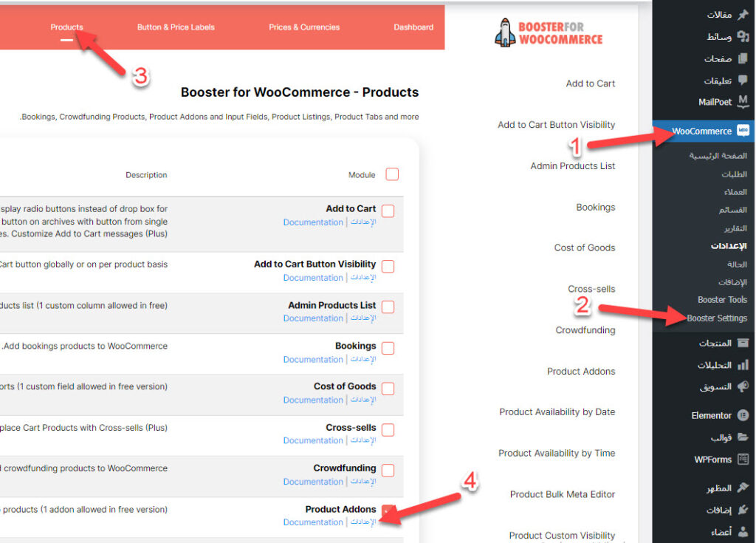Click the folder icon beside قوالب
756x543 pixels.
point(743,437)
